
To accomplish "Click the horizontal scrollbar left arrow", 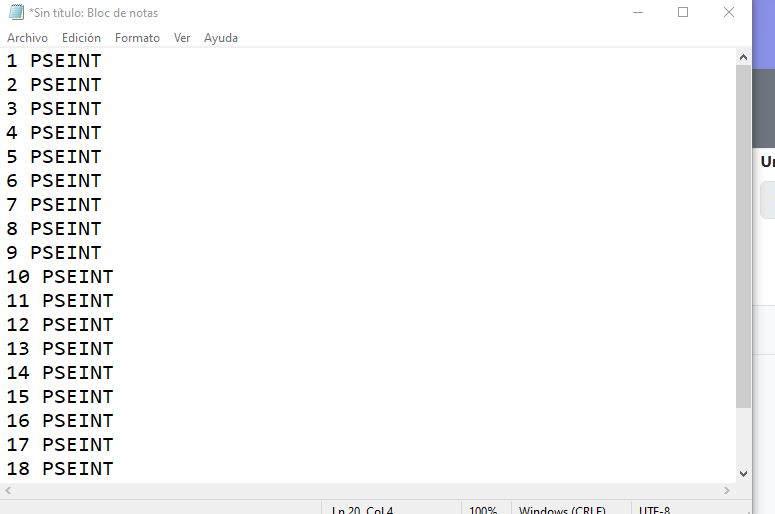I will pyautogui.click(x=9, y=491).
